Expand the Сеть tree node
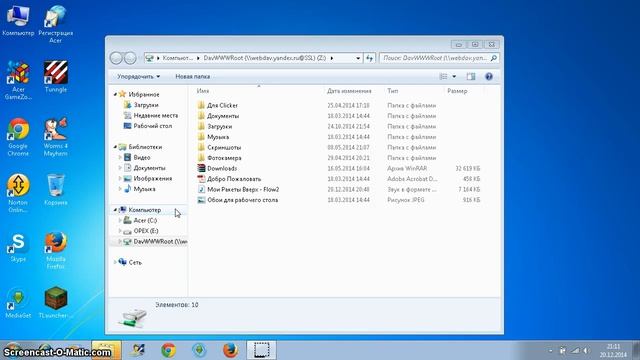Image resolution: width=640 pixels, height=360 pixels. [x=115, y=262]
